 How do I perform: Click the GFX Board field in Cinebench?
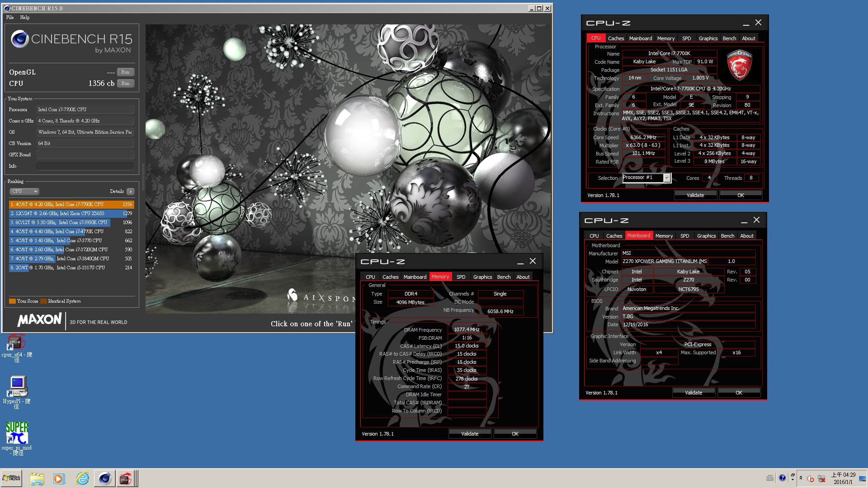85,155
